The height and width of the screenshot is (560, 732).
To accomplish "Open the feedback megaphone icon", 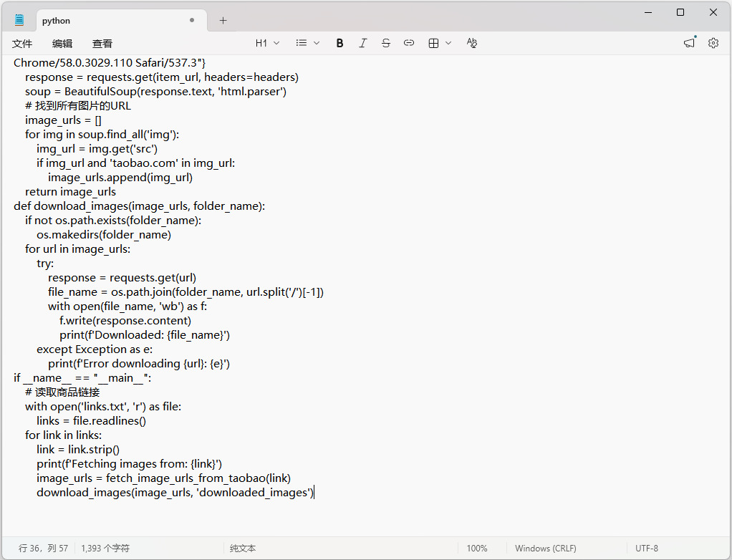I will click(x=689, y=43).
